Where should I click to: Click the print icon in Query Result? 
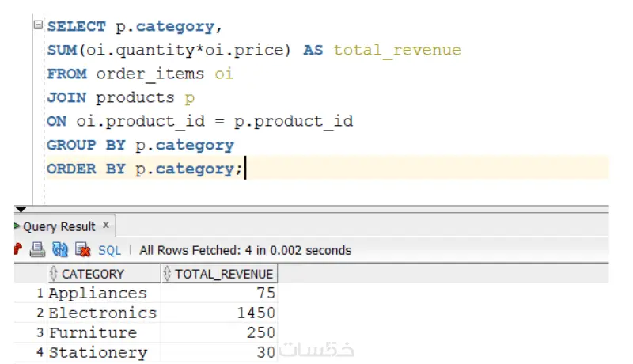(37, 250)
